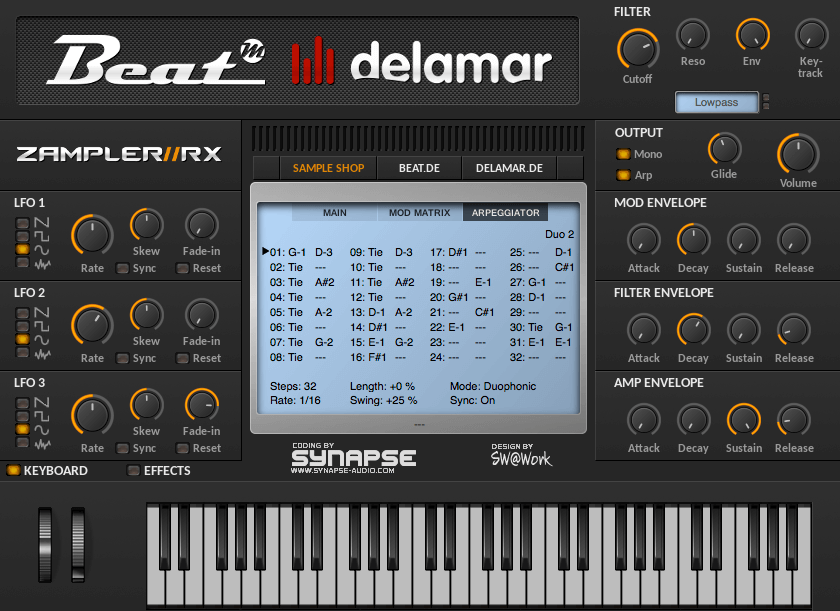The width and height of the screenshot is (840, 611).
Task: Select sawtooth waveform for LFO 2
Action: click(x=22, y=313)
